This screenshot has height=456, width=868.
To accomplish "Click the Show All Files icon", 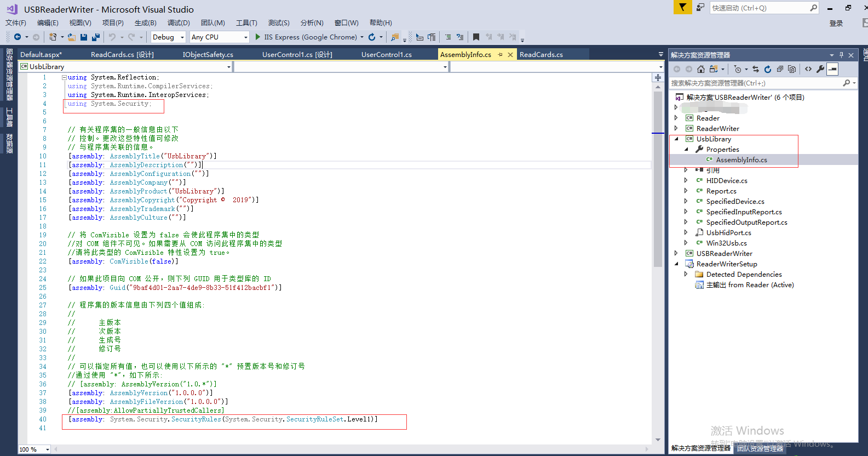I will [x=792, y=69].
